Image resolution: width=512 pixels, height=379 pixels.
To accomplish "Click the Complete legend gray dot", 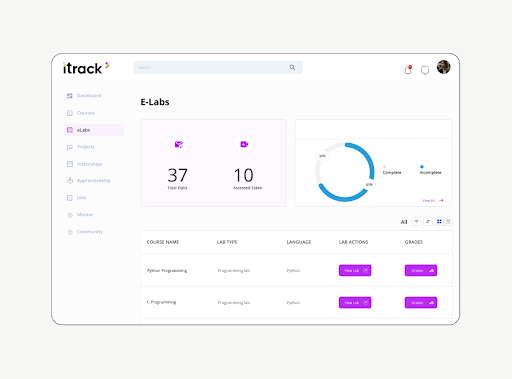I will (384, 167).
